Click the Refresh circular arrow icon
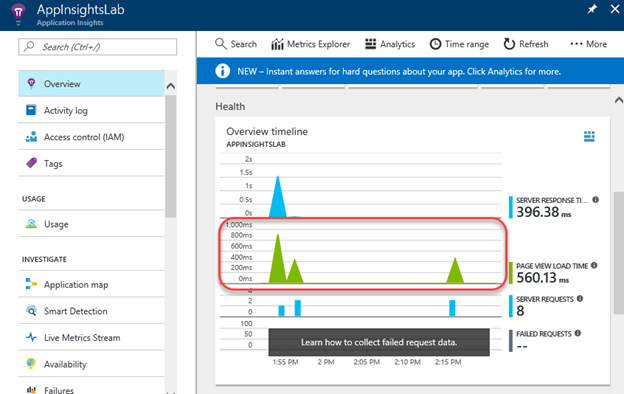 tap(509, 44)
